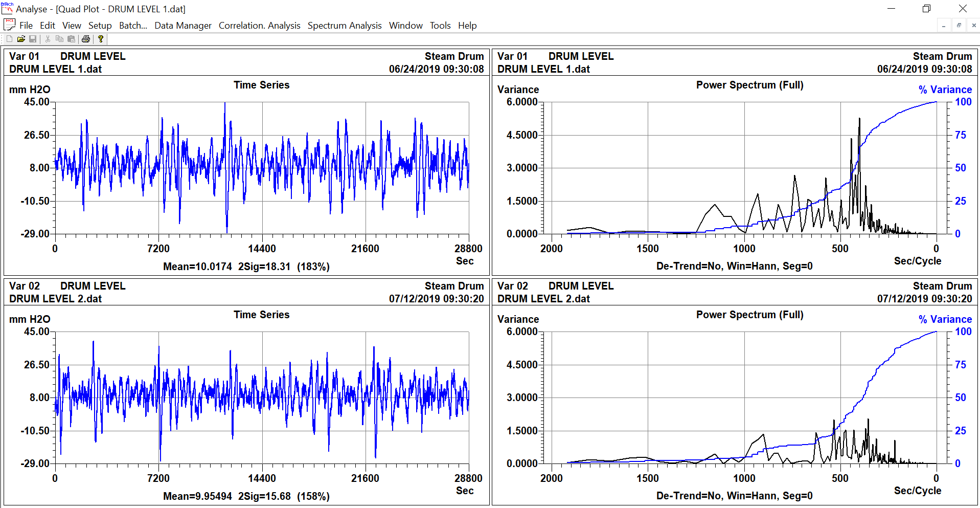The image size is (980, 508).
Task: Open the Data Manager menu
Action: coord(183,26)
